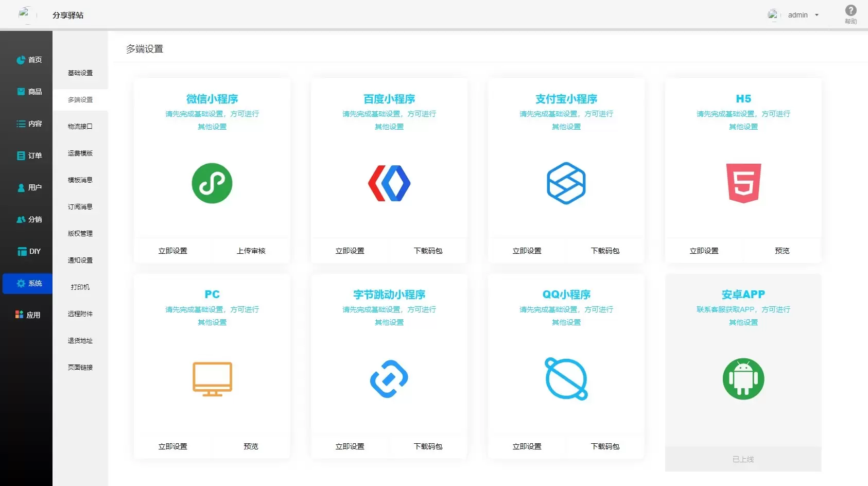
Task: Click the admin avatar image
Action: 773,15
